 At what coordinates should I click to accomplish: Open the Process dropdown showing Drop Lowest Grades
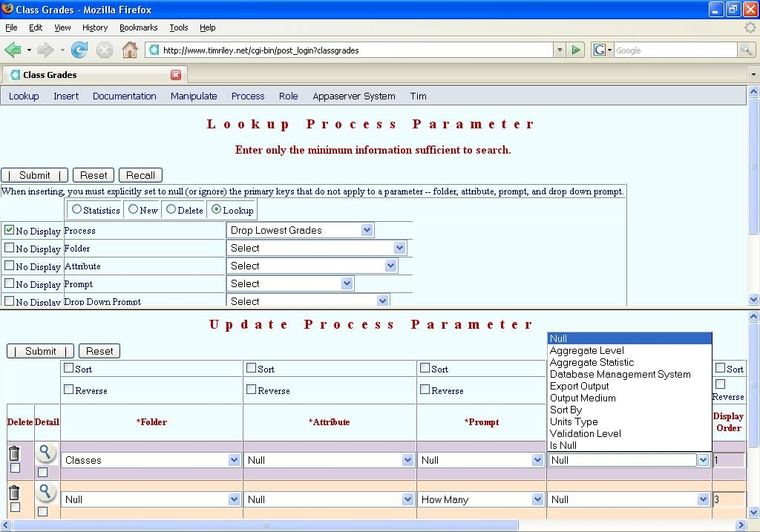coord(300,230)
